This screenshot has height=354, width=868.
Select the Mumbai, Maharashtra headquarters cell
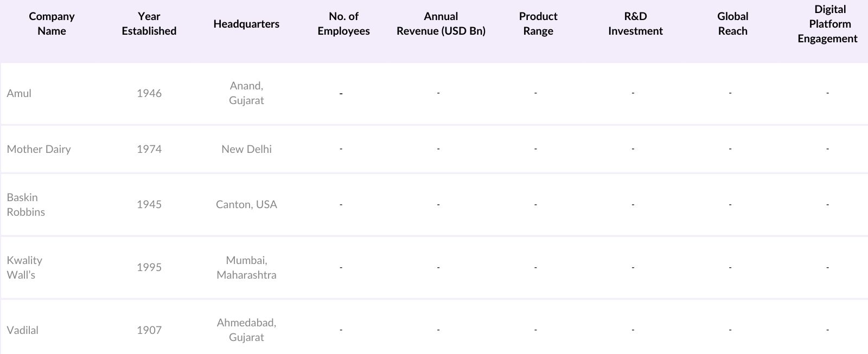coord(246,268)
